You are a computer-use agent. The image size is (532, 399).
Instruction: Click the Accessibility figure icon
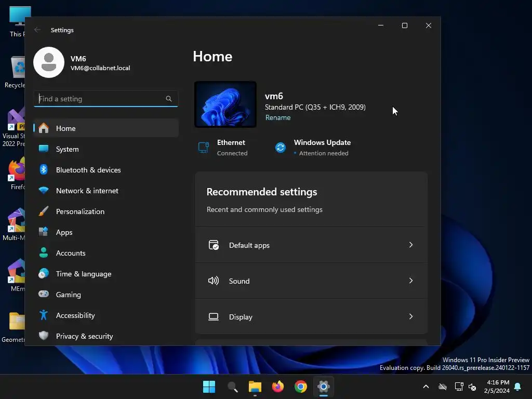[44, 315]
